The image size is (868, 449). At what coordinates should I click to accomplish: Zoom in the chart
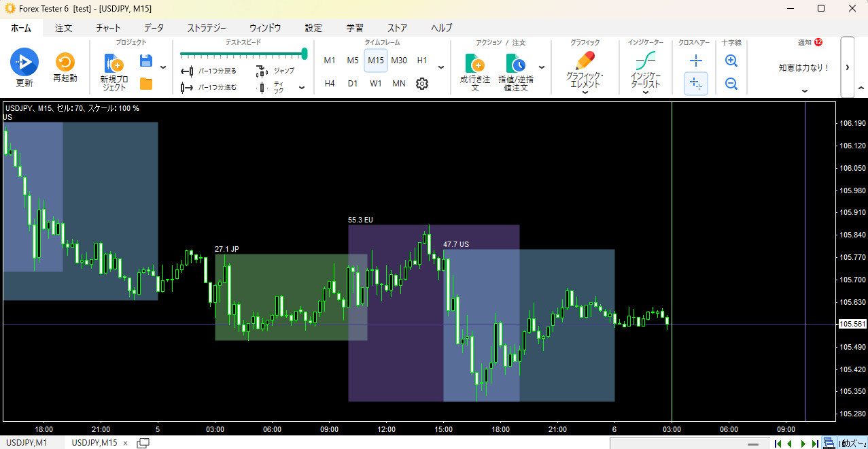[x=731, y=61]
